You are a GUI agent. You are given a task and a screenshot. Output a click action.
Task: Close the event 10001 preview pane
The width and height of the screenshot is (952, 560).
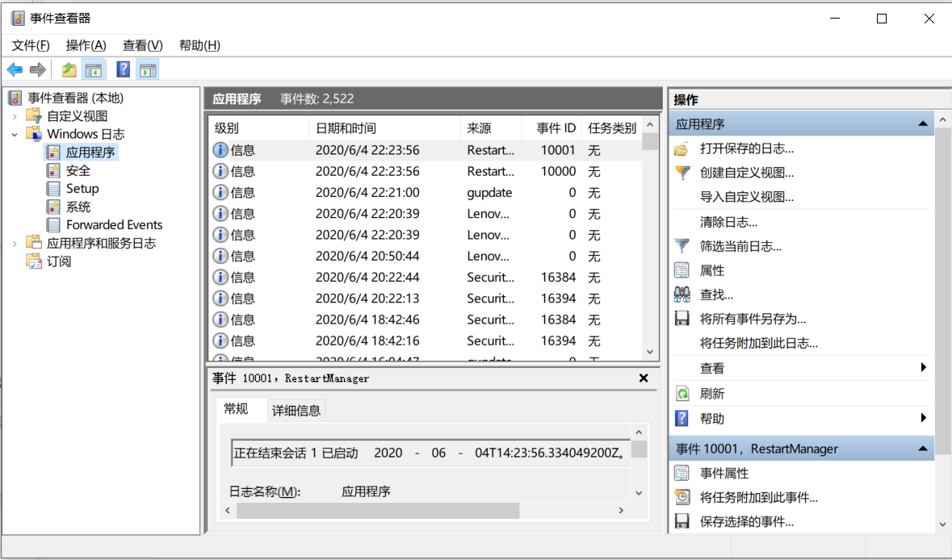[x=644, y=378]
